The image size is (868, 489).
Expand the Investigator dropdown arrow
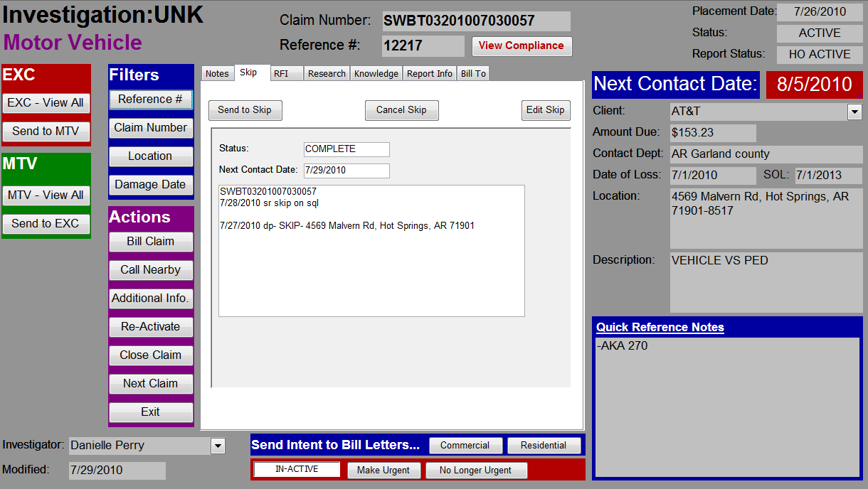(x=218, y=446)
